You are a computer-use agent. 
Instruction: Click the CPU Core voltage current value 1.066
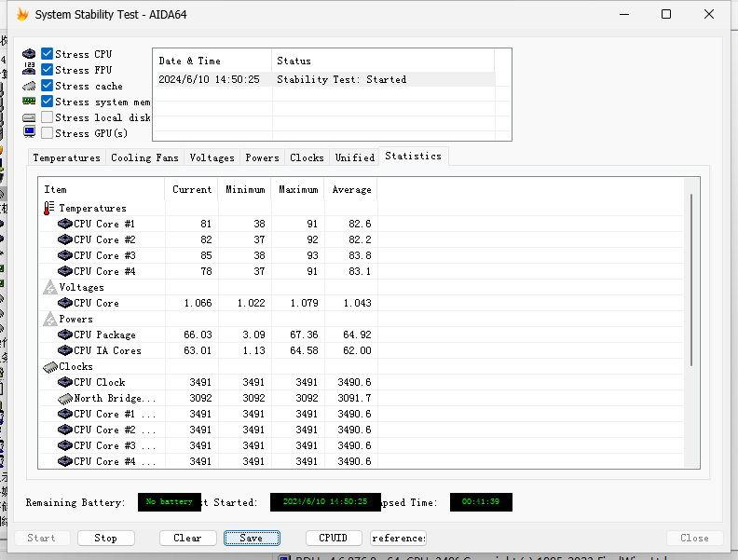198,303
